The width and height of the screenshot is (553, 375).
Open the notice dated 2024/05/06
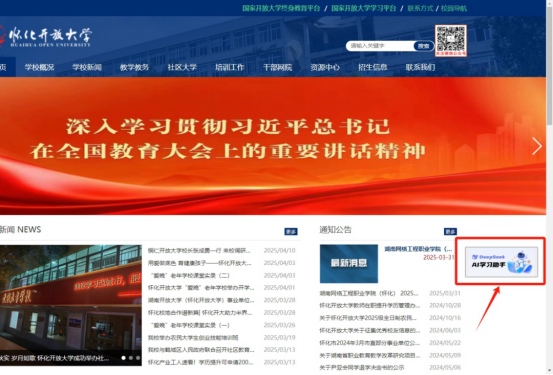coord(362,368)
